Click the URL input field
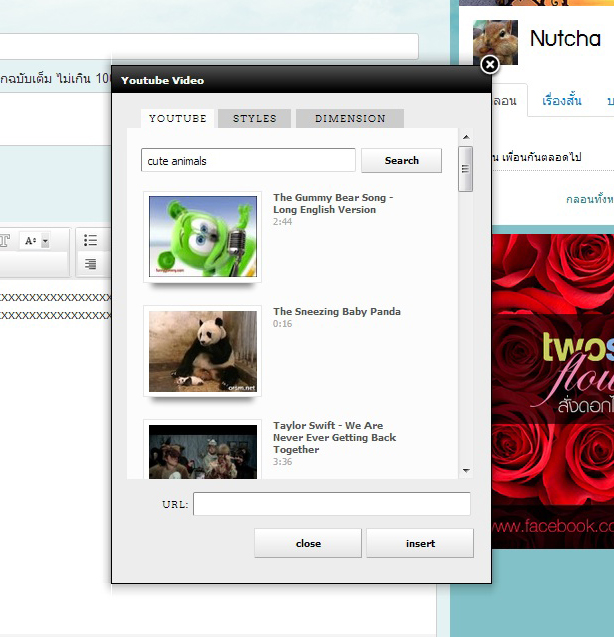The width and height of the screenshot is (614, 637). [332, 504]
